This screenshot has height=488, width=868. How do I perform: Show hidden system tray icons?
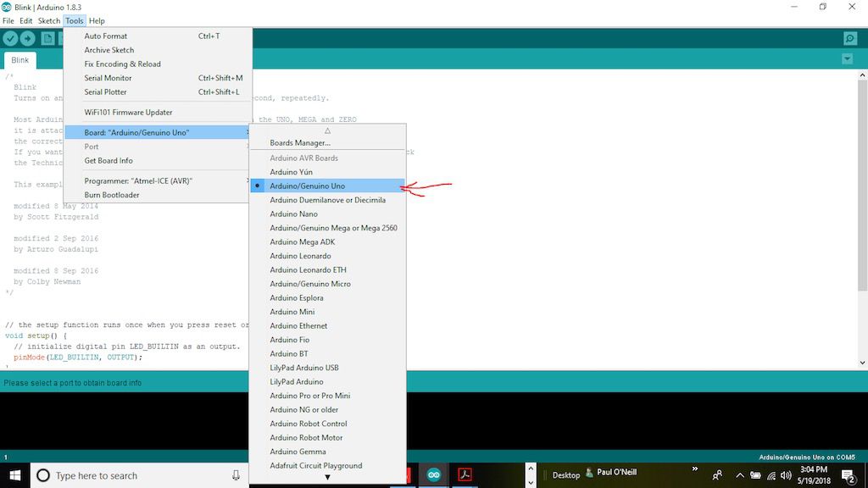point(739,475)
